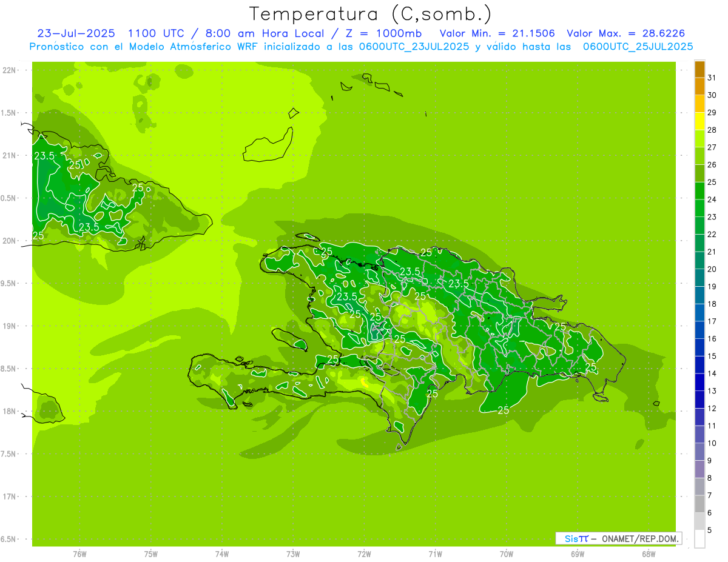Click the "1100 UTC" time text
The image size is (728, 562).
click(x=156, y=33)
